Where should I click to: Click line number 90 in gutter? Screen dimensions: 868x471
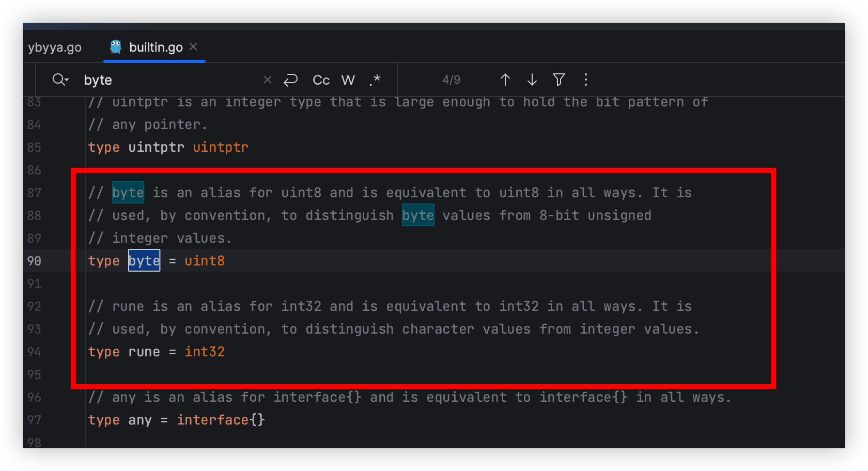coord(34,261)
